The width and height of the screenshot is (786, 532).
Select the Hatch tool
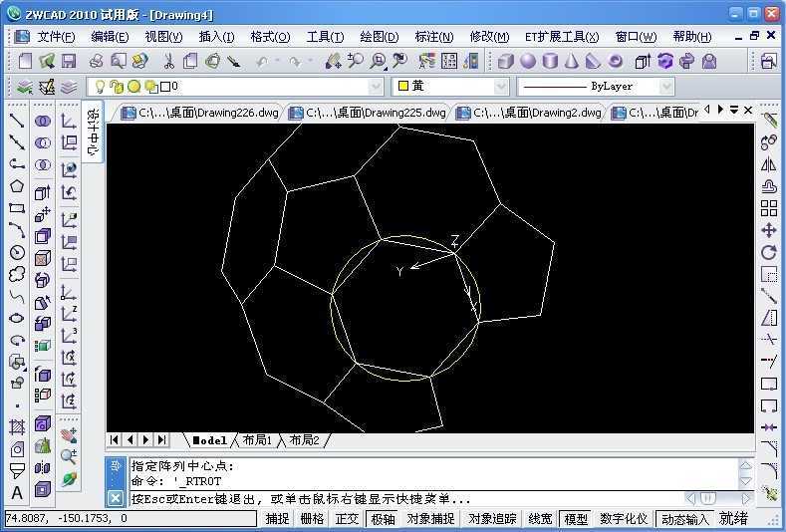click(x=17, y=427)
